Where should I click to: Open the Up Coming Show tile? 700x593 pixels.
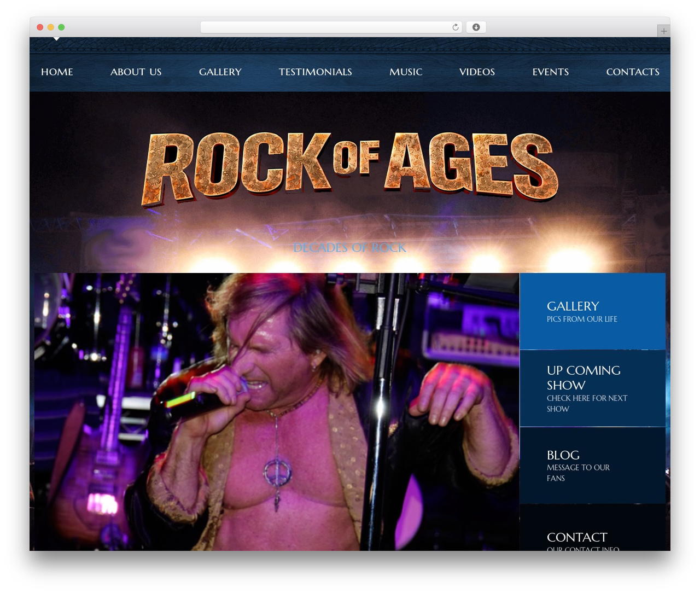pos(592,388)
